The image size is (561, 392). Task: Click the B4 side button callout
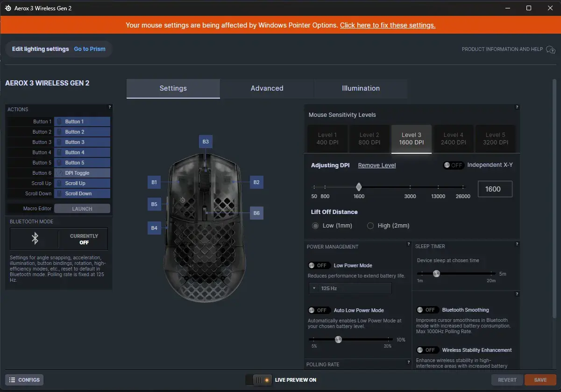[154, 228]
